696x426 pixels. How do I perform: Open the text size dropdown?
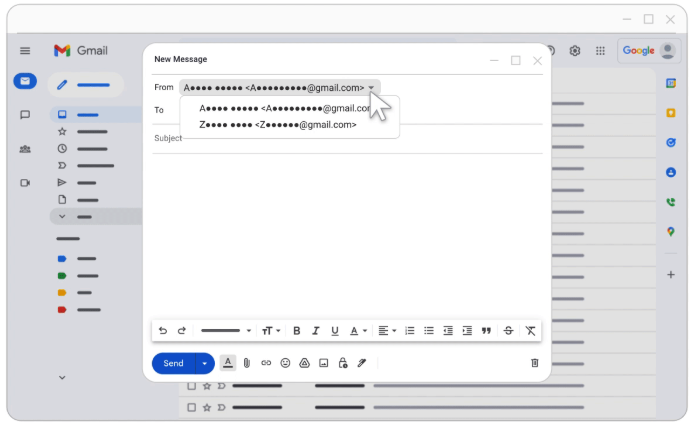point(271,331)
